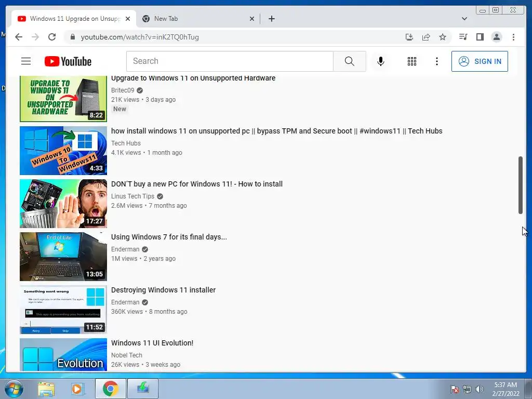The width and height of the screenshot is (532, 399).
Task: Open Windows Media Player from the taskbar
Action: (x=77, y=389)
